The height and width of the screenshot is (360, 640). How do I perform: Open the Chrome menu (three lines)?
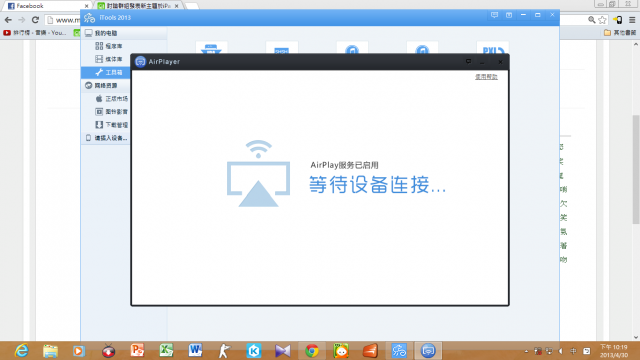pos(632,20)
